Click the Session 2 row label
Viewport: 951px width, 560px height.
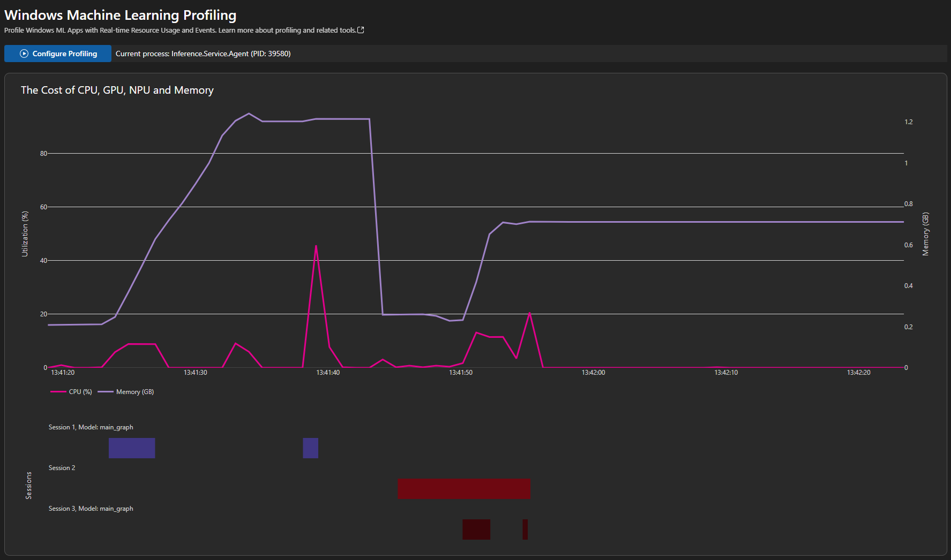point(62,467)
